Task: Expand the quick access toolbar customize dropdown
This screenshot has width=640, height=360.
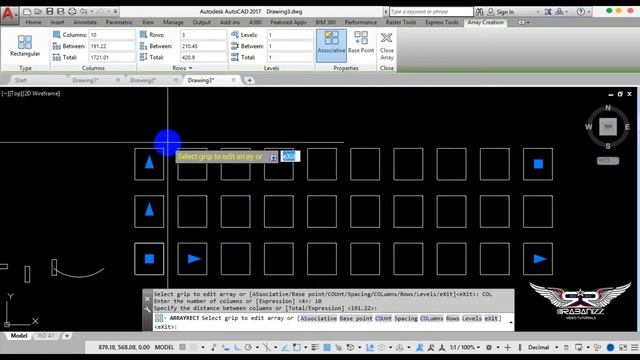Action: (116, 12)
